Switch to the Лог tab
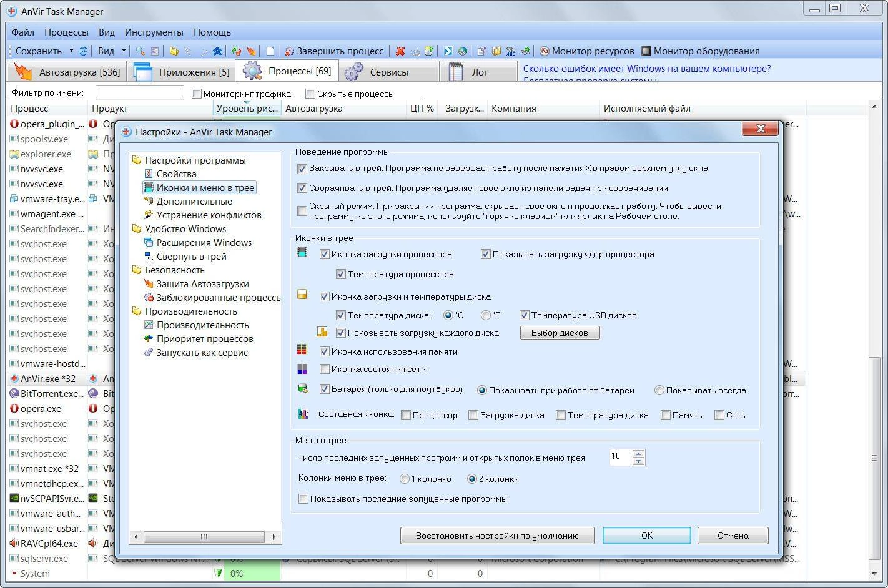This screenshot has height=588, width=888. (478, 72)
